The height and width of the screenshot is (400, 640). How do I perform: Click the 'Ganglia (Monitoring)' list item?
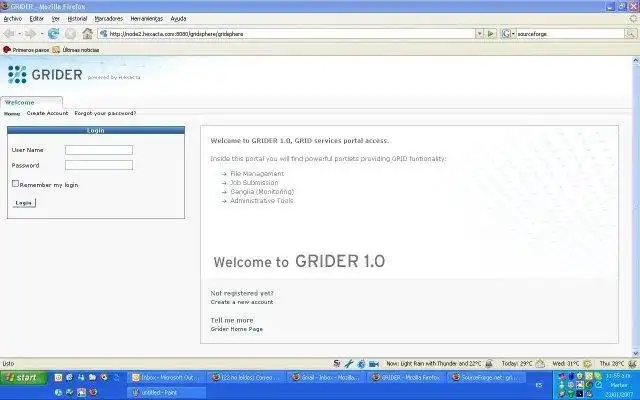(262, 191)
